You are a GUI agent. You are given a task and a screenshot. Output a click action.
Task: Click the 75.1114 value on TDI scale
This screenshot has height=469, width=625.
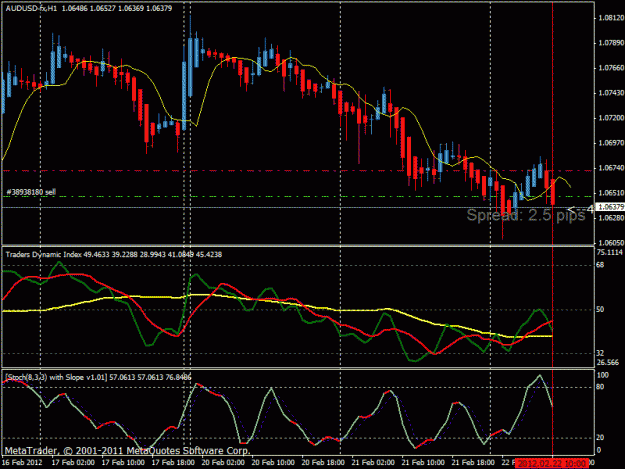(x=609, y=253)
